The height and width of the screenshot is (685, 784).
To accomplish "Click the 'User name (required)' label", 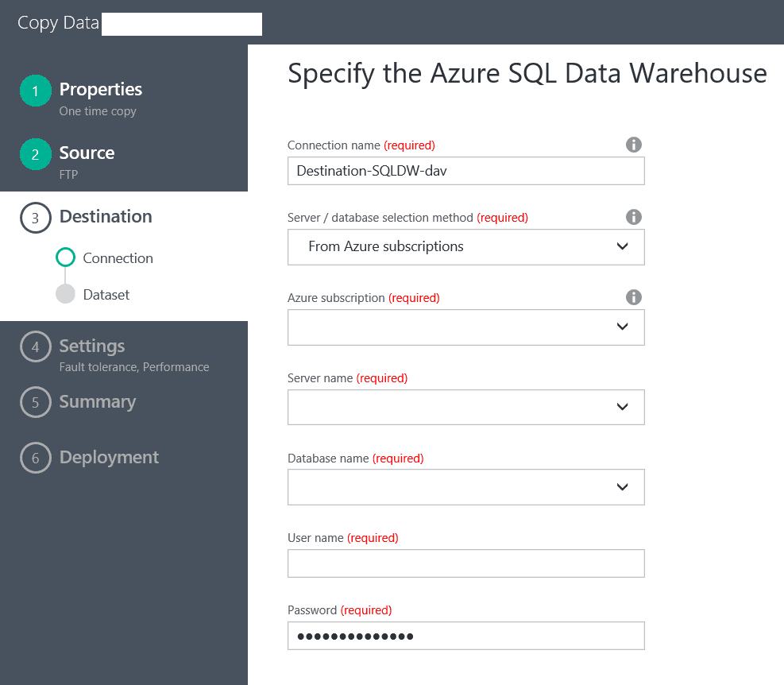I will pos(343,538).
